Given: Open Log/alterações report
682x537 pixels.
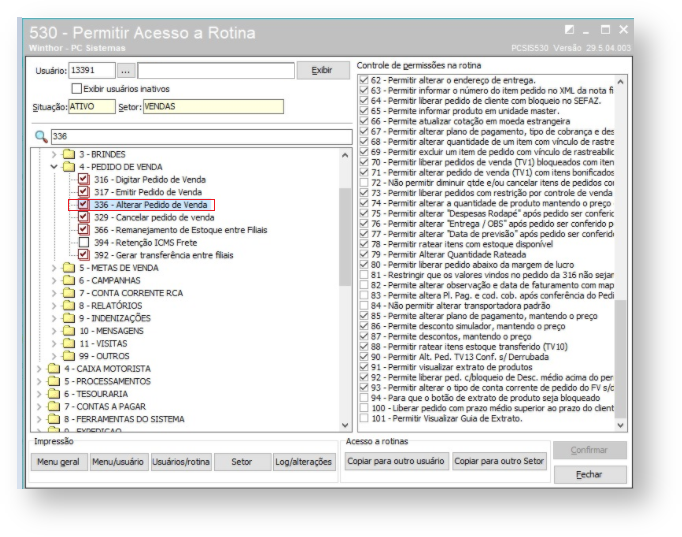Looking at the screenshot, I should coord(304,462).
